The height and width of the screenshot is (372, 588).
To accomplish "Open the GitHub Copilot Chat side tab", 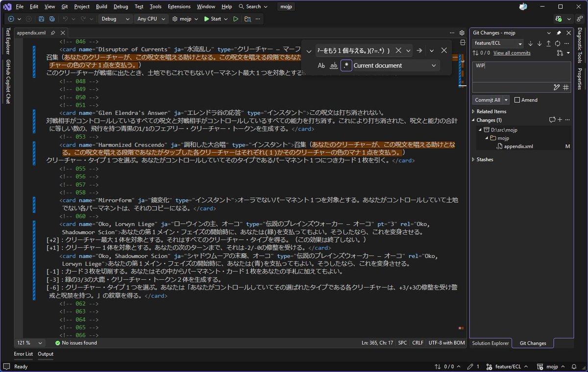I will pos(8,82).
